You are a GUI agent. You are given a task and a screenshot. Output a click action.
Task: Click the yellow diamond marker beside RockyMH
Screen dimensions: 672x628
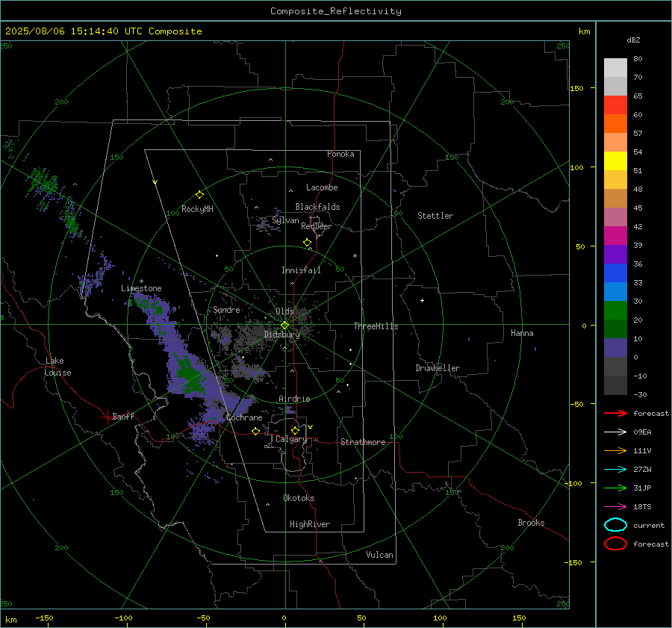[x=199, y=195]
